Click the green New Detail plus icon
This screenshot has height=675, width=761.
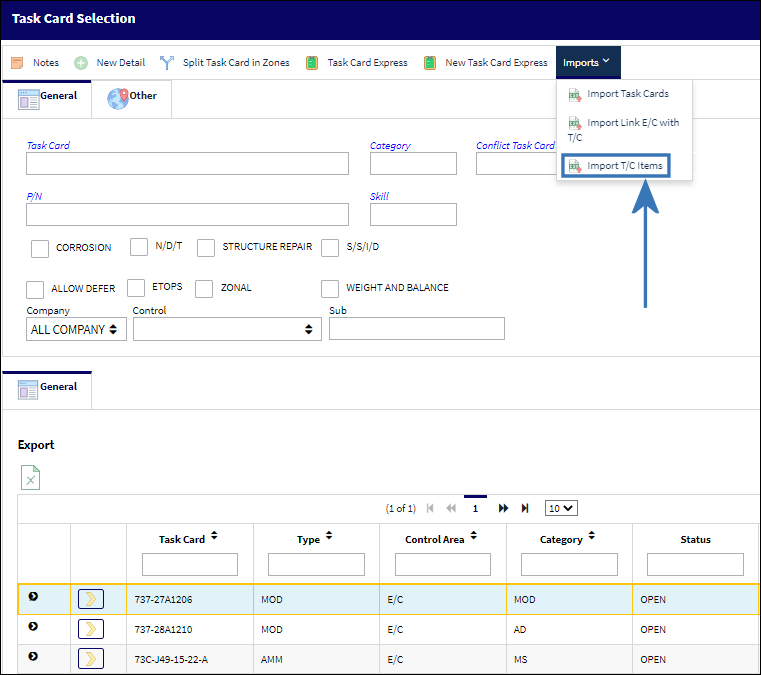click(x=81, y=63)
